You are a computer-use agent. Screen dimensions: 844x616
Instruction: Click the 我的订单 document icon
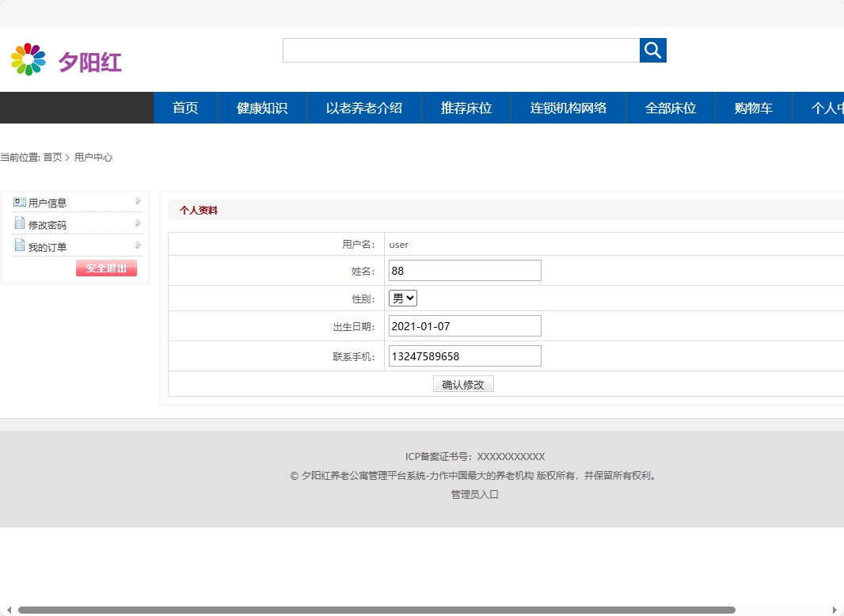point(19,245)
